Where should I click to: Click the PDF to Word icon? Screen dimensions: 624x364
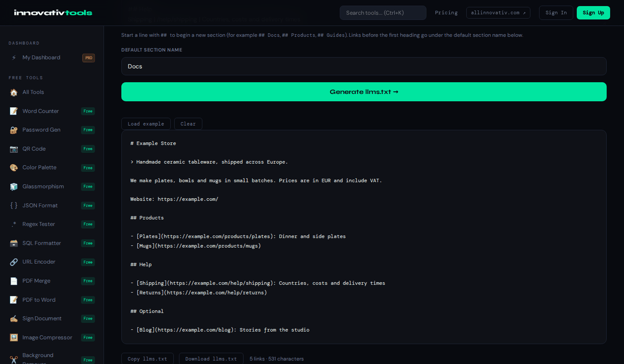14,300
